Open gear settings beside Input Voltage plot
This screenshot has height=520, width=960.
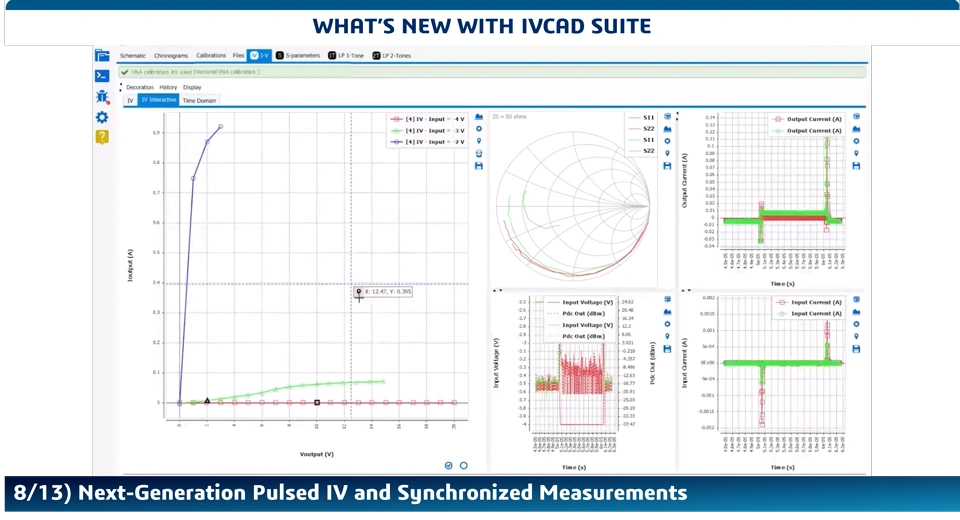click(667, 324)
